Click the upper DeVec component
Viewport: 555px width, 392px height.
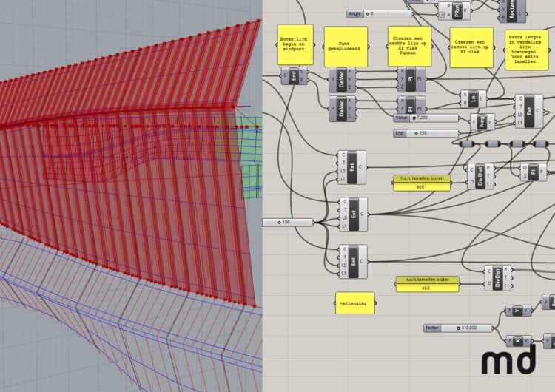click(x=341, y=82)
